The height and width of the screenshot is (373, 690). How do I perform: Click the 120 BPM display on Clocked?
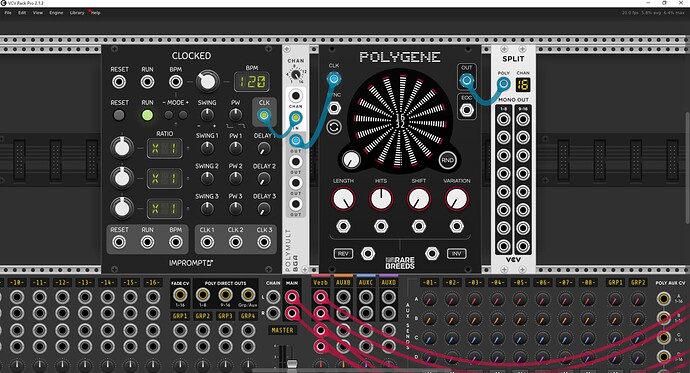[252, 81]
